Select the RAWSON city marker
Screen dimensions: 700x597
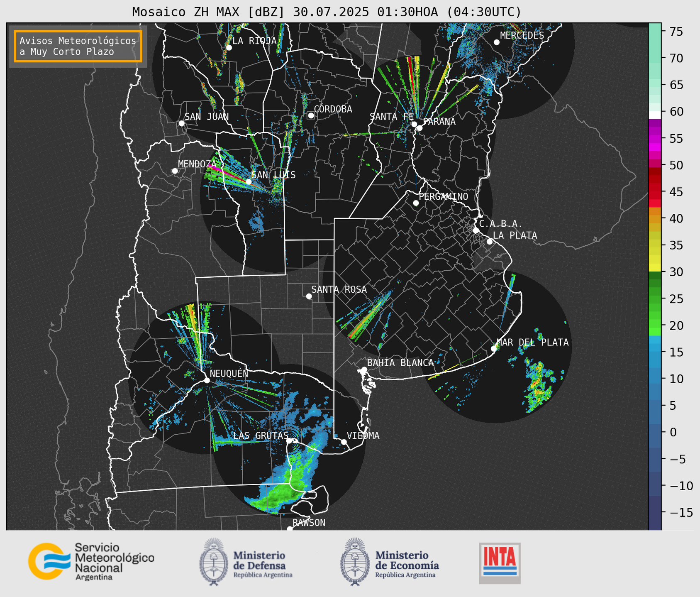point(290,528)
